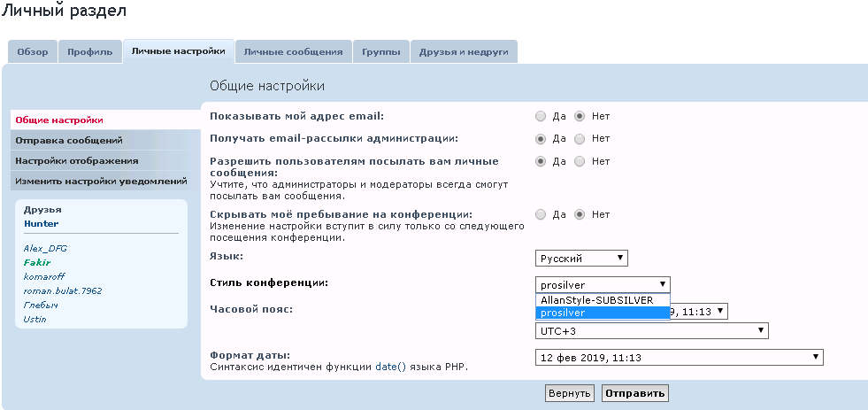Choose 'Нет' for admin email newsletters
This screenshot has width=868, height=410.
click(x=580, y=139)
